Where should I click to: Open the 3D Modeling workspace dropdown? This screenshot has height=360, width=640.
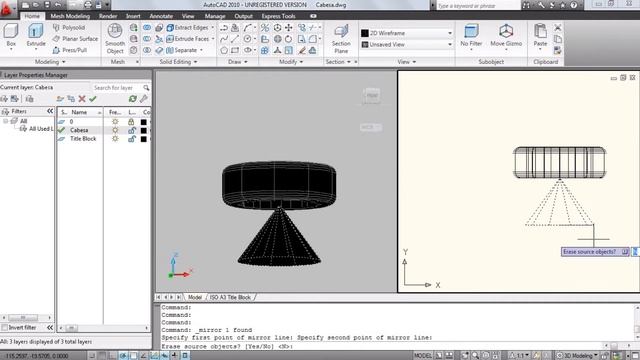point(578,356)
